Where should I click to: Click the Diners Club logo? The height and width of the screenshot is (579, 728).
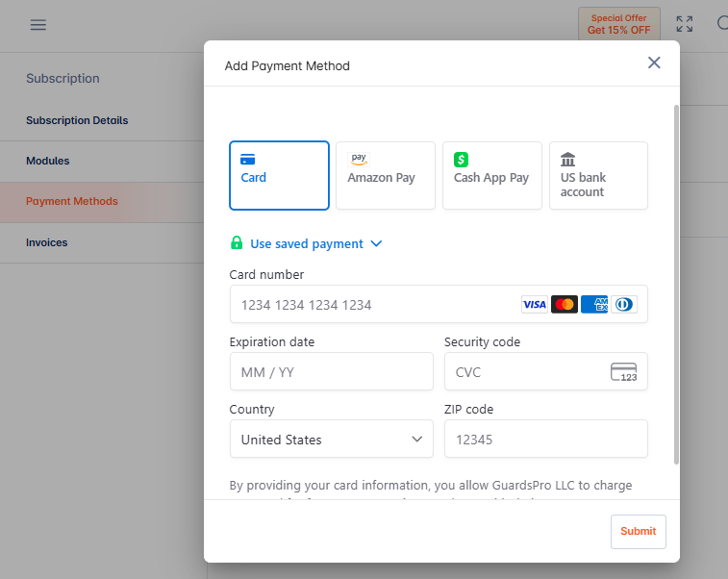pyautogui.click(x=624, y=305)
